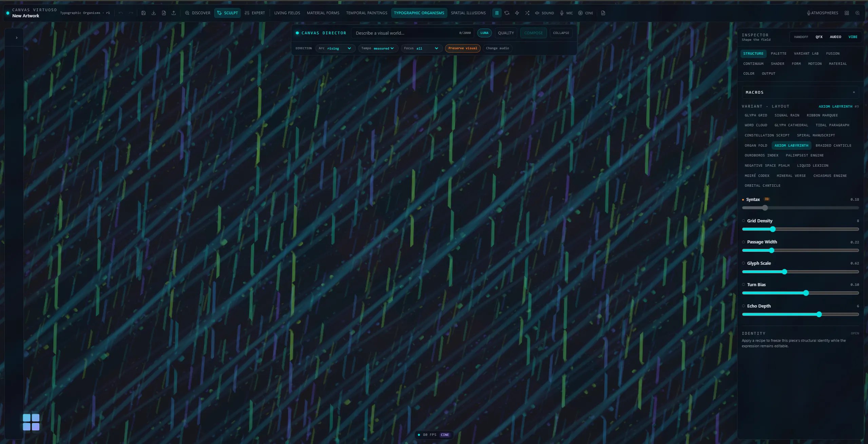Viewport: 868px width, 444px height.
Task: Select Glyph Cathedral layout variant
Action: point(791,125)
